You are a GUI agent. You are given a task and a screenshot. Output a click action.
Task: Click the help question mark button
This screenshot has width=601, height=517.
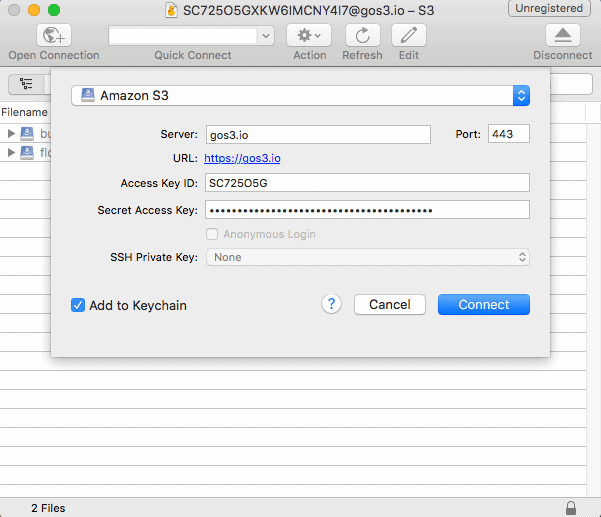coord(332,304)
